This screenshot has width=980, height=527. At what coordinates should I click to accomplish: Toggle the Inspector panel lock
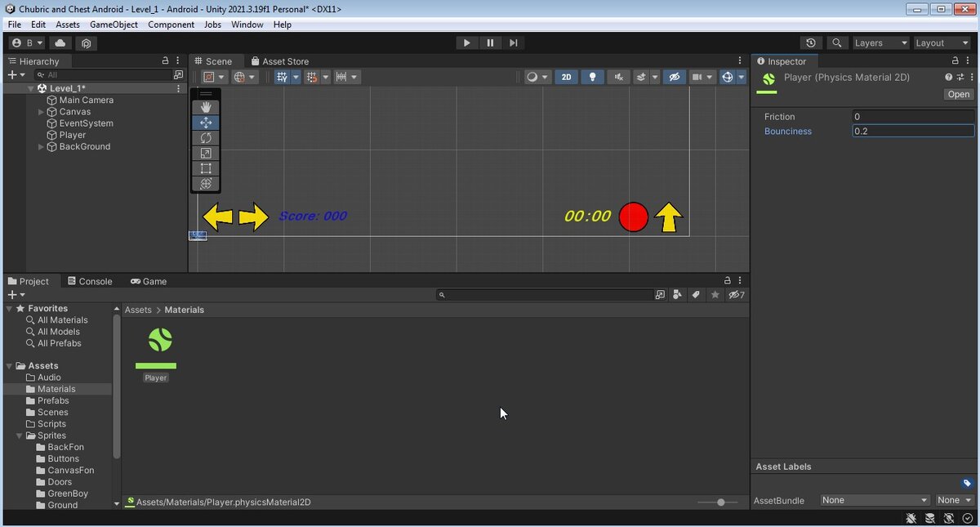955,61
